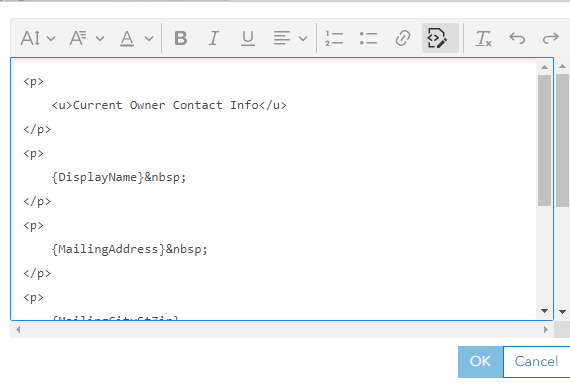Insert a hyperlink
The height and width of the screenshot is (389, 570).
pos(403,38)
